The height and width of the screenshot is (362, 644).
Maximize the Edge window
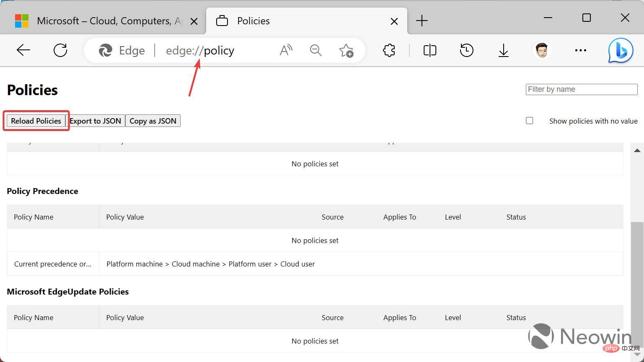[587, 18]
